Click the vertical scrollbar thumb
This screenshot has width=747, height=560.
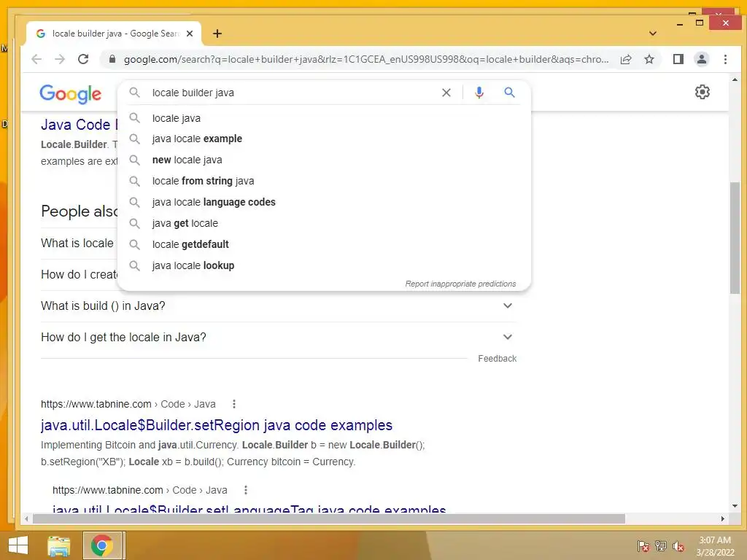pos(734,238)
